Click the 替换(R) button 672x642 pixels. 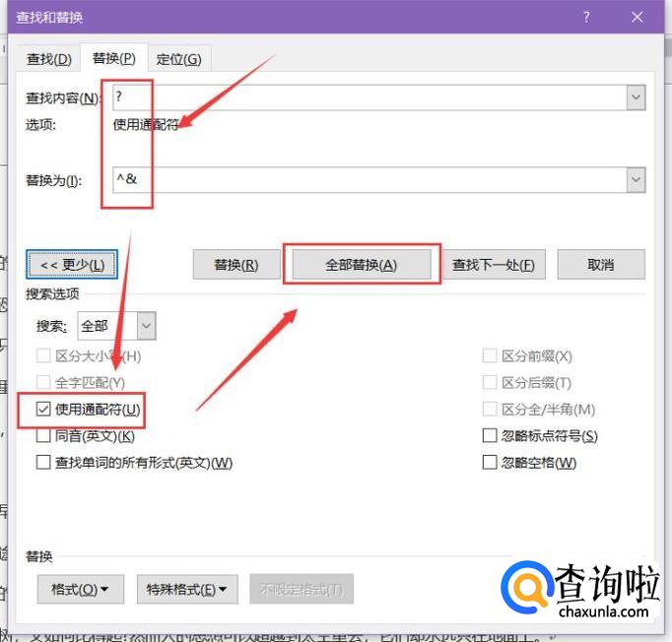tap(236, 265)
